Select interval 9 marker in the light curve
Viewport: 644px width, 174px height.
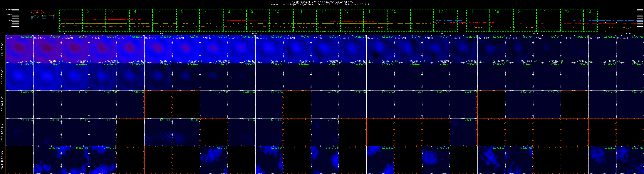coord(252,11)
